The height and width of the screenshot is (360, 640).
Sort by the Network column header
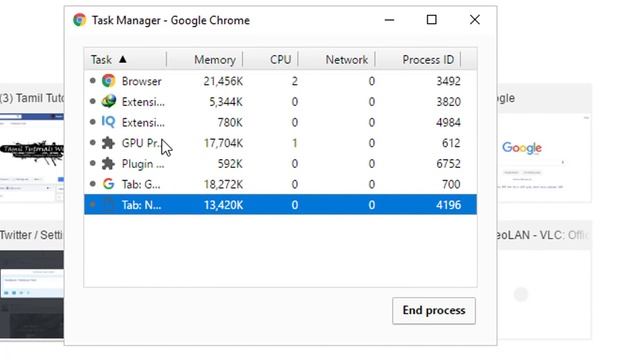[337, 60]
